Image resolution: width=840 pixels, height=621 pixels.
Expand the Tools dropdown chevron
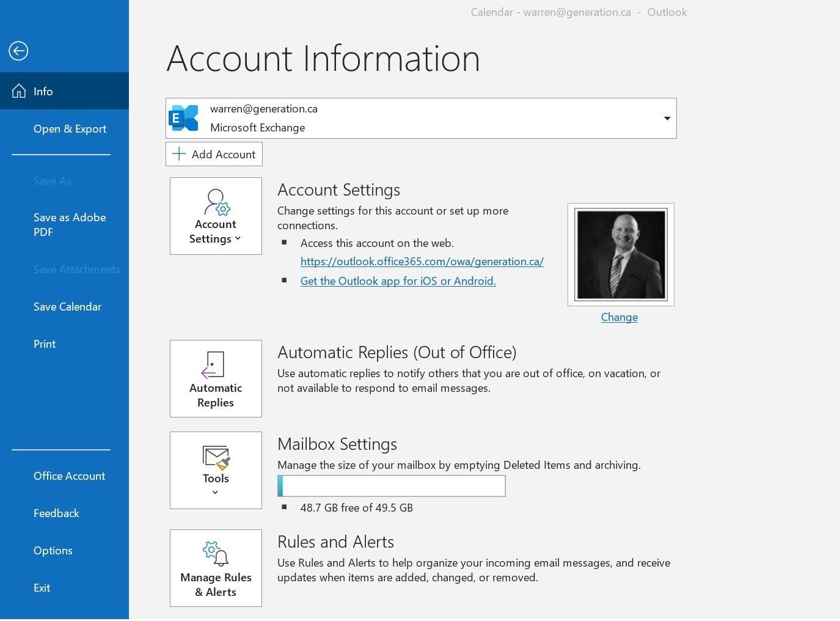[x=215, y=493]
